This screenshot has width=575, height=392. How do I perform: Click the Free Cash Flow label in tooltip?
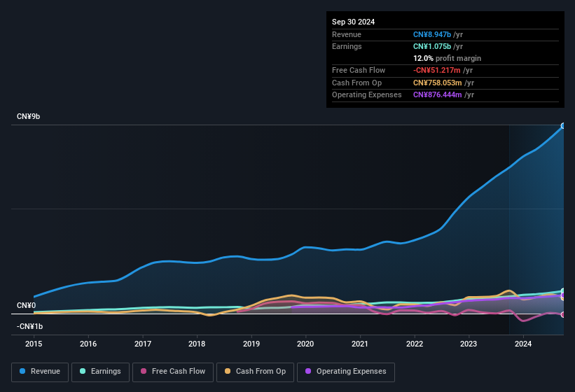(359, 70)
